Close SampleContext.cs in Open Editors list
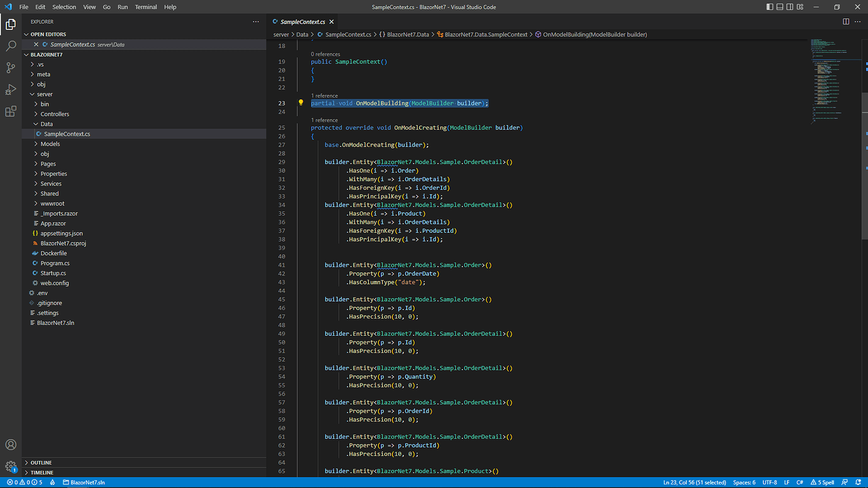Screen dimensions: 868x488 click(x=36, y=45)
